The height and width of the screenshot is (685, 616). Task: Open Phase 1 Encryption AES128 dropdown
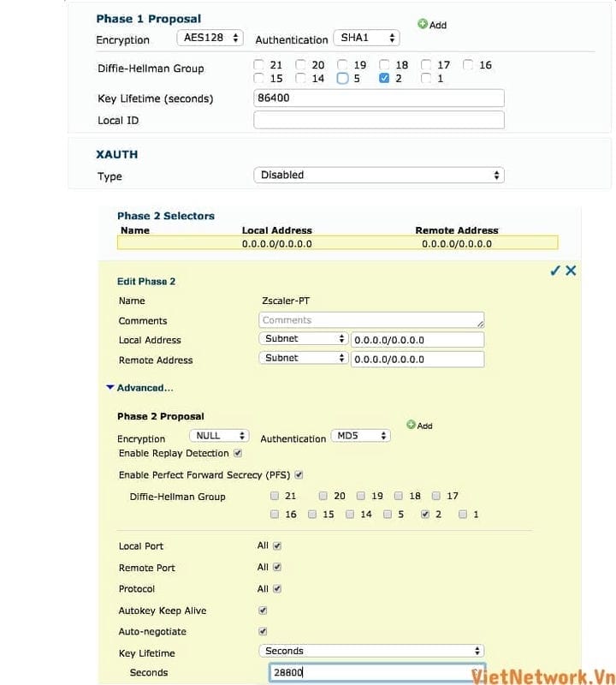(210, 39)
